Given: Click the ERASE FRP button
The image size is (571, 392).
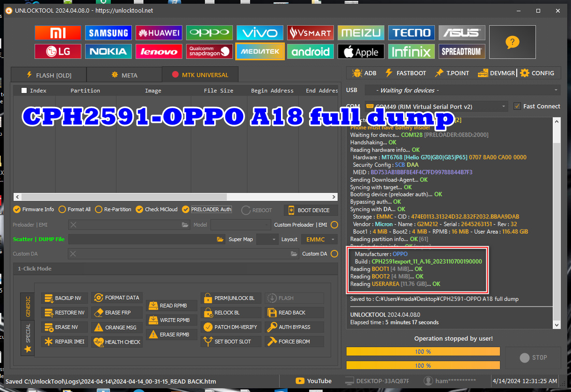Looking at the screenshot, I should click(116, 313).
